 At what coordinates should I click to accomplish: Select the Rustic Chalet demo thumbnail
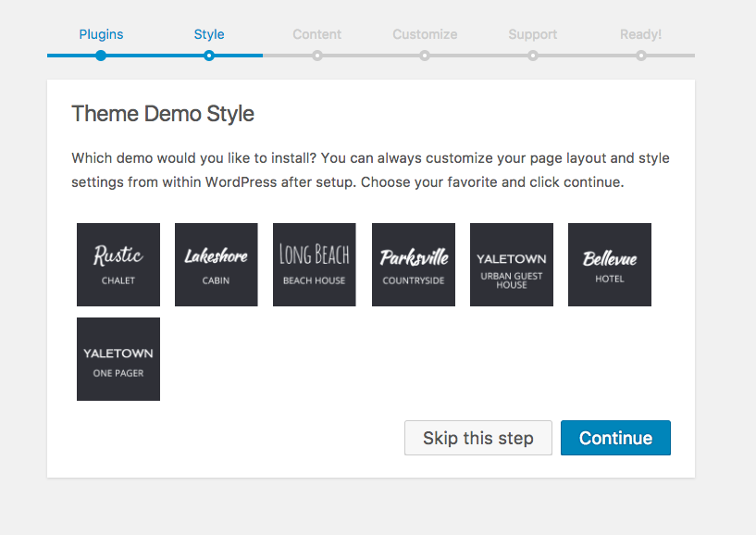118,265
